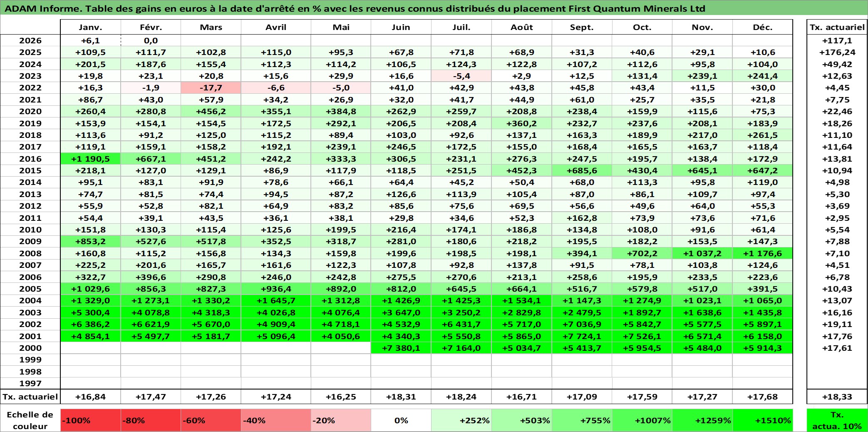Select the -80% color scale swatch
The image size is (868, 432).
coord(151,420)
